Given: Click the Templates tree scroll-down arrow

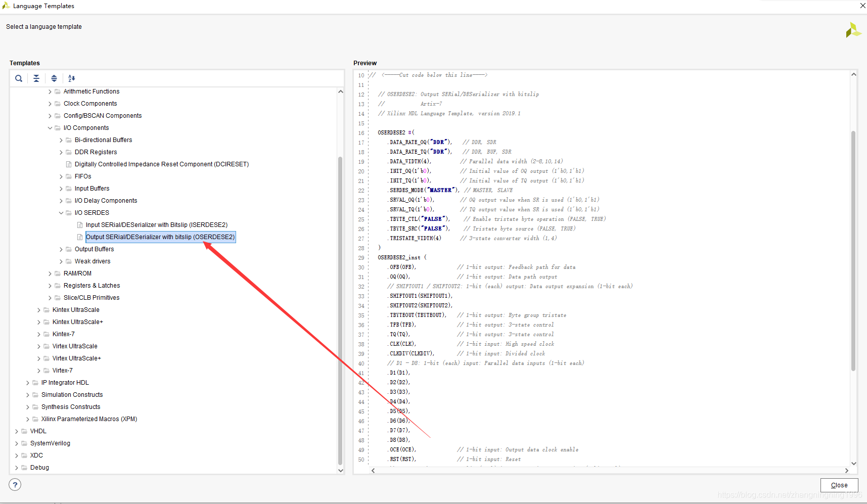Looking at the screenshot, I should 340,470.
